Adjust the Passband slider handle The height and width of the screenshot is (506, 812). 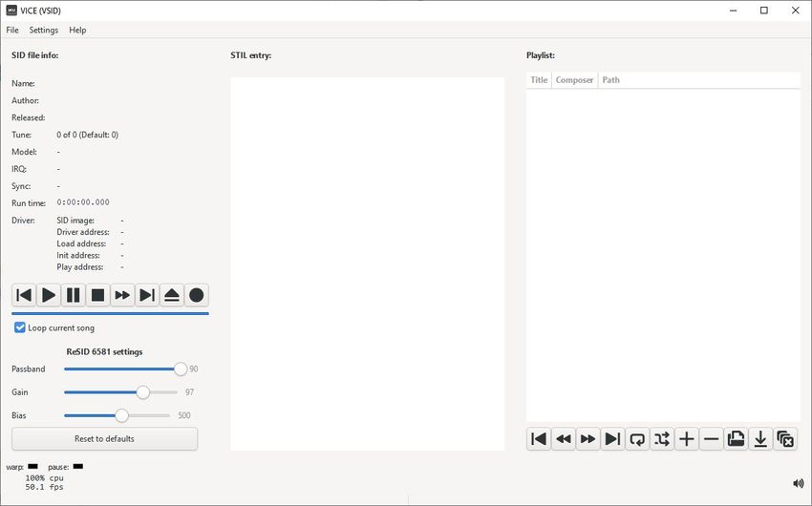(x=181, y=369)
